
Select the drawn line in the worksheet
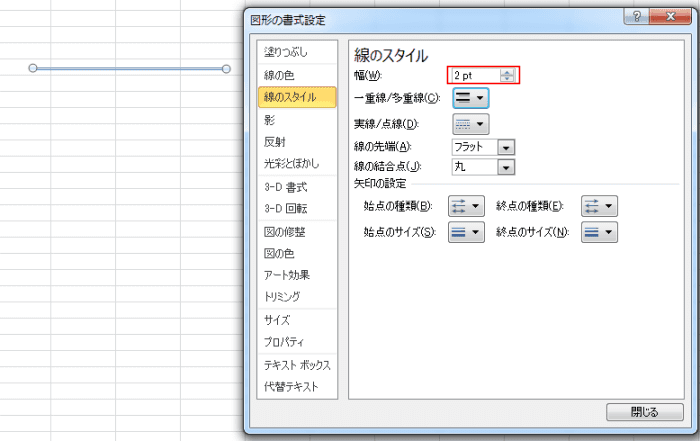pyautogui.click(x=129, y=68)
